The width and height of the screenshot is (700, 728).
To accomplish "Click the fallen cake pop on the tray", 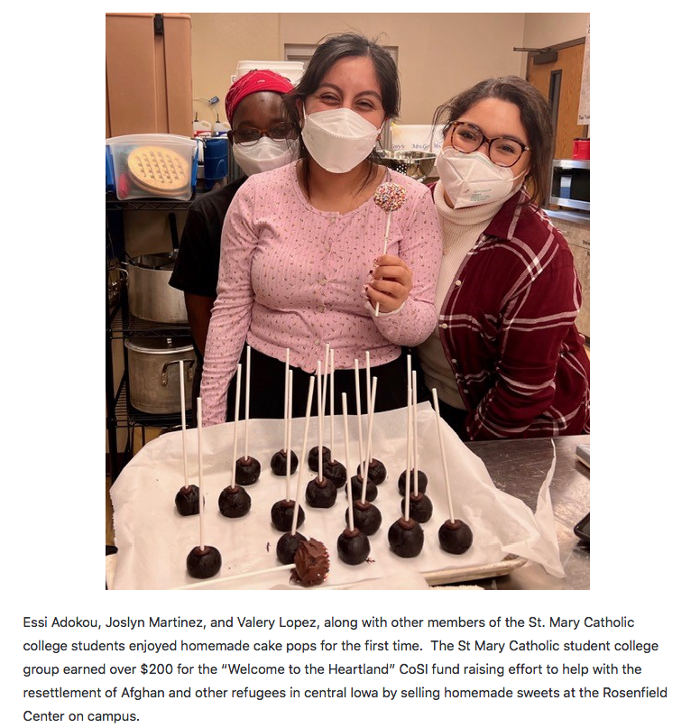I will point(309,562).
